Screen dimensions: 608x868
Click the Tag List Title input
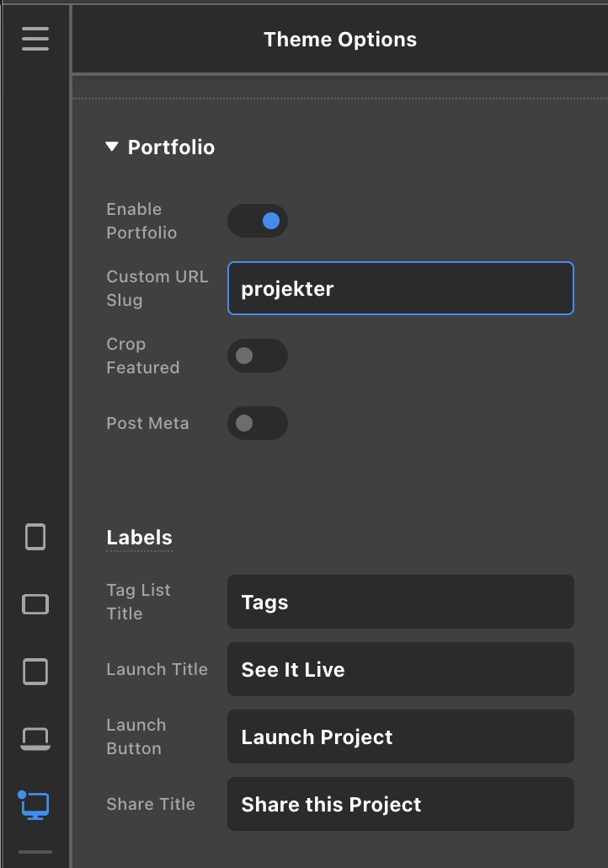click(401, 602)
